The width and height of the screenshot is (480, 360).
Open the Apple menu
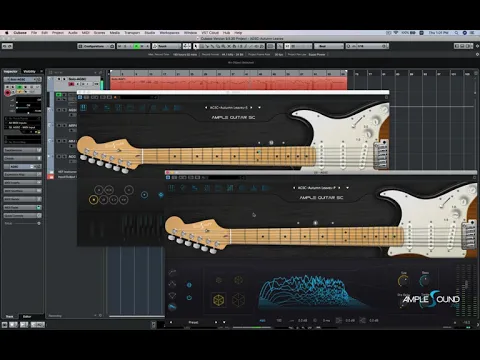click(6, 33)
